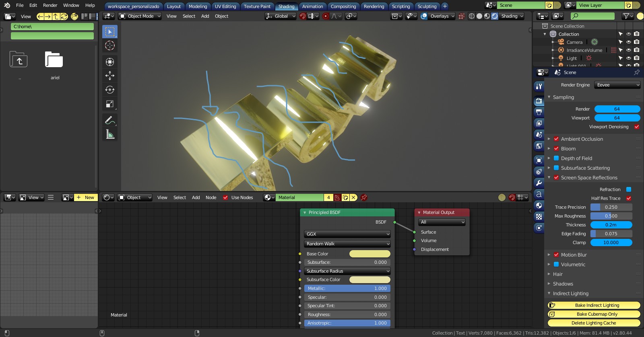Create new folder in file browser
644x337 pixels.
tap(74, 16)
